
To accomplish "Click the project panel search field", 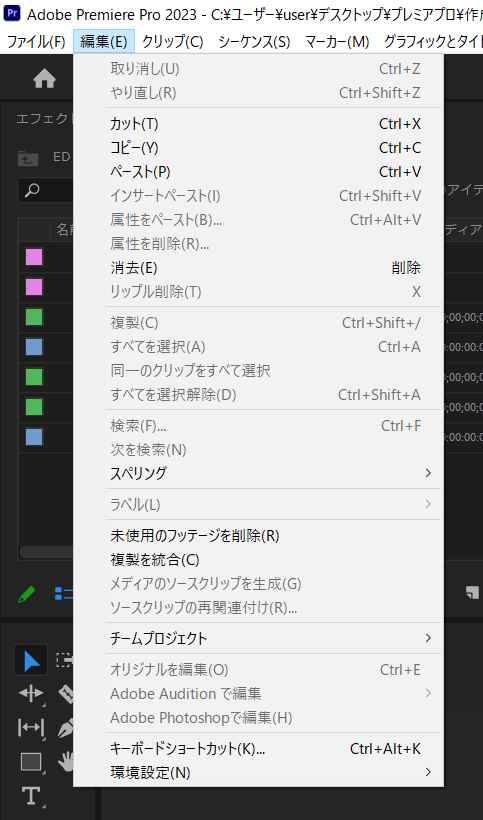I will click(46, 190).
